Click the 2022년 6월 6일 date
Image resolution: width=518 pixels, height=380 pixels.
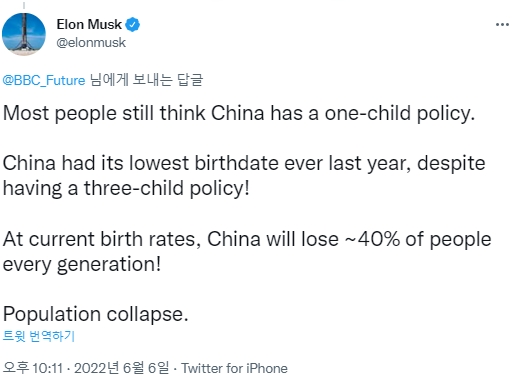(x=122, y=368)
